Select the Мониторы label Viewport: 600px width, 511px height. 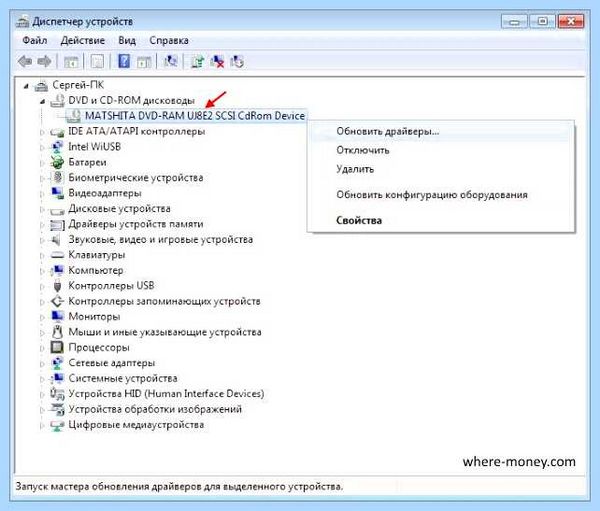[x=94, y=317]
